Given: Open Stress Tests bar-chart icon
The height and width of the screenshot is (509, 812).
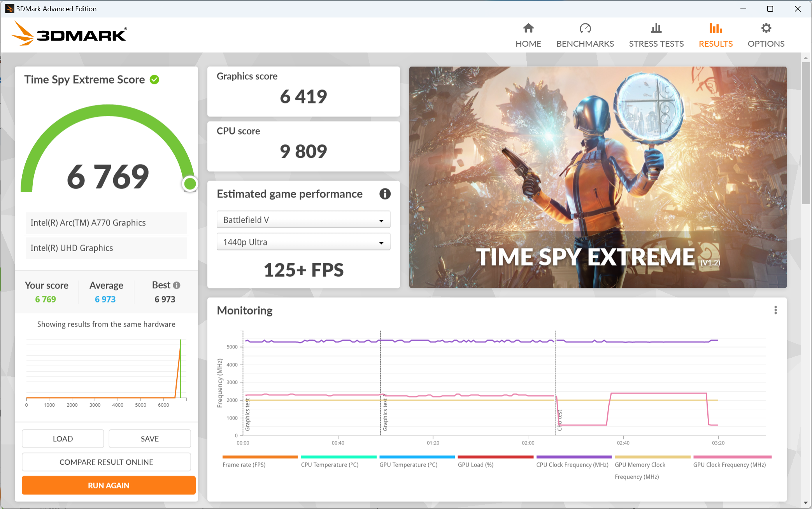Looking at the screenshot, I should [656, 28].
